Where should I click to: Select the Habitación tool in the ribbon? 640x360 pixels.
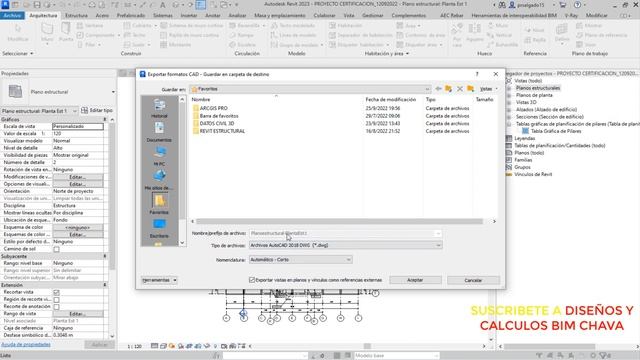tap(345, 25)
